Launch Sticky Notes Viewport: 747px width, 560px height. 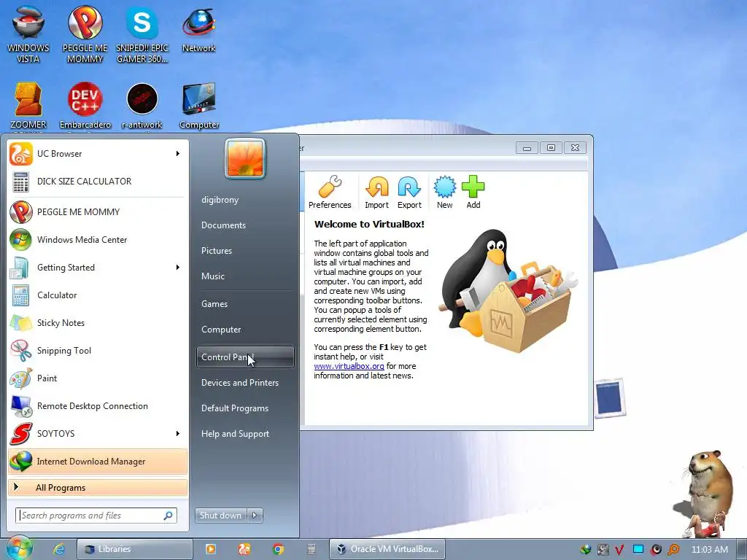98,323
